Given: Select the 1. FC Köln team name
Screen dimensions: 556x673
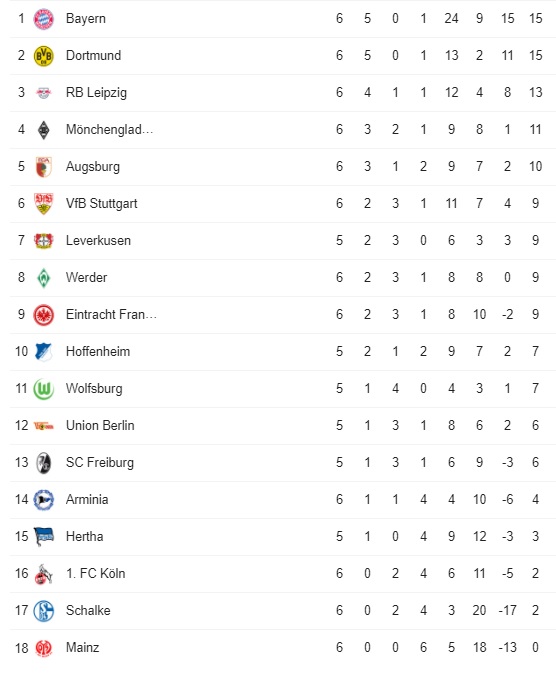Looking at the screenshot, I should [95, 573].
